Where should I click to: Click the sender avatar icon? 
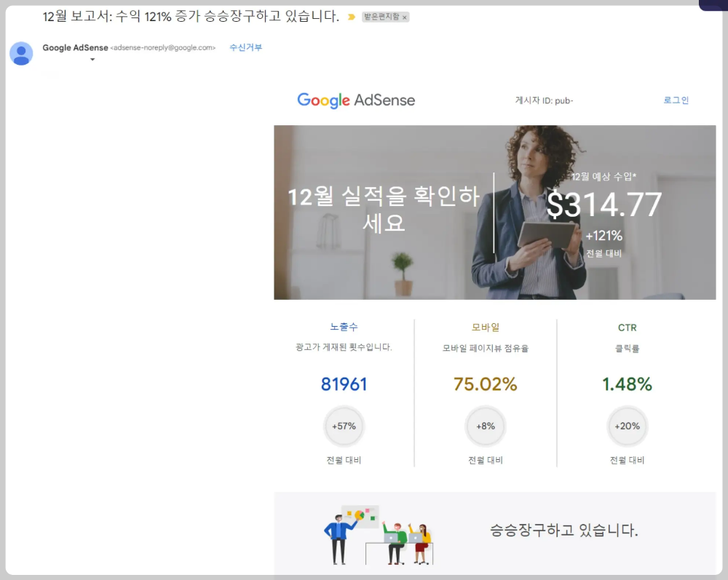click(x=21, y=53)
